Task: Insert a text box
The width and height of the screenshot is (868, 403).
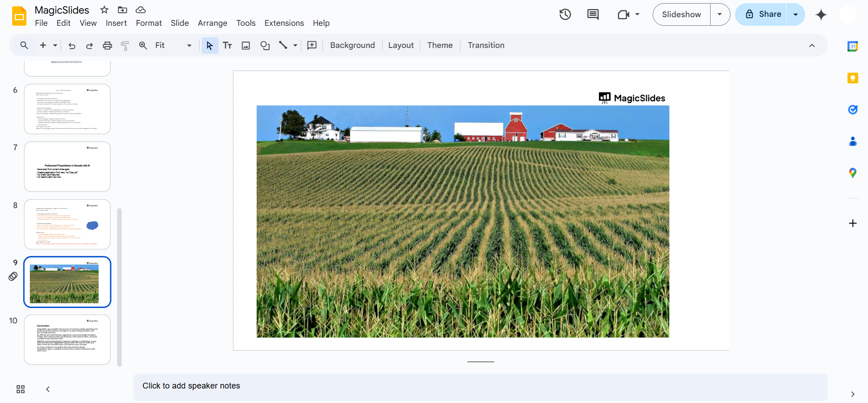Action: click(228, 45)
